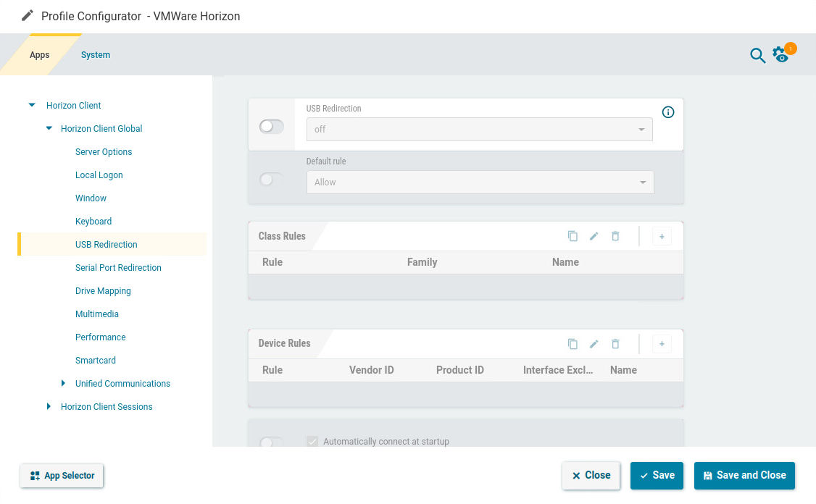Click Class Rules Name column header
The image size is (816, 504).
coord(565,262)
